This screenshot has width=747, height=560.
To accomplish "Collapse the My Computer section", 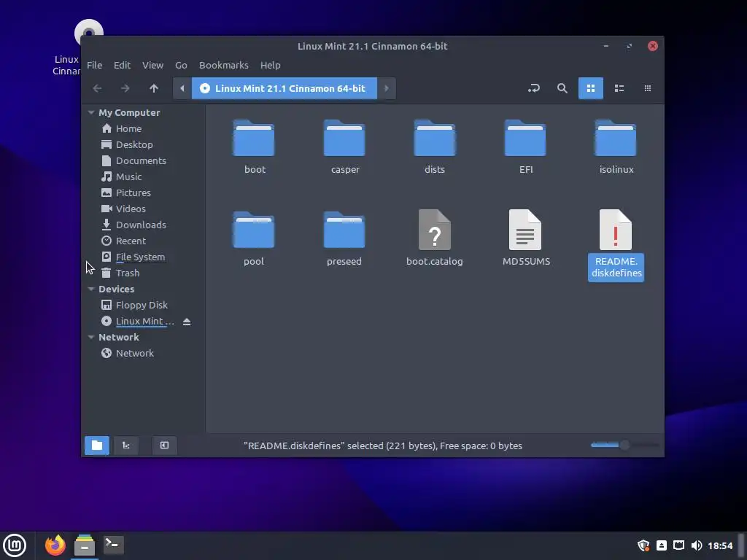I will (91, 113).
